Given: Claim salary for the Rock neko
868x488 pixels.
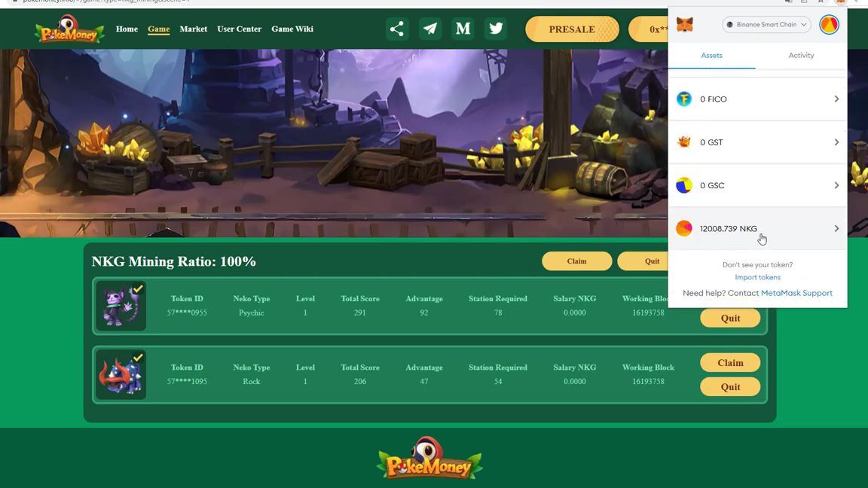Looking at the screenshot, I should 730,362.
